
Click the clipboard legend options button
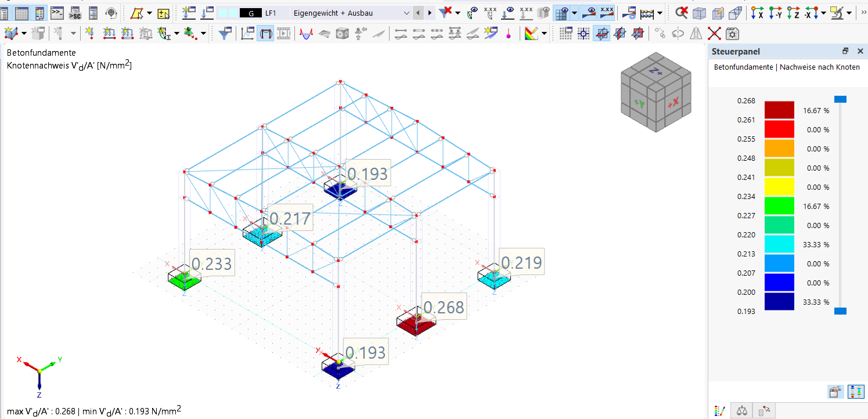(835, 392)
